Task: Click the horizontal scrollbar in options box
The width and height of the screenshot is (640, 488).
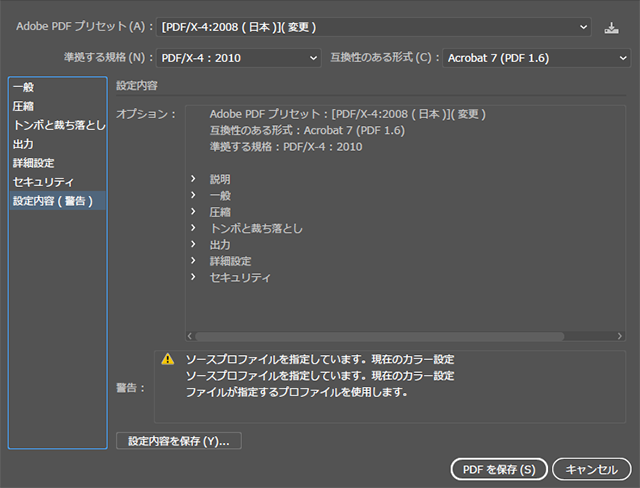Action: 380,336
